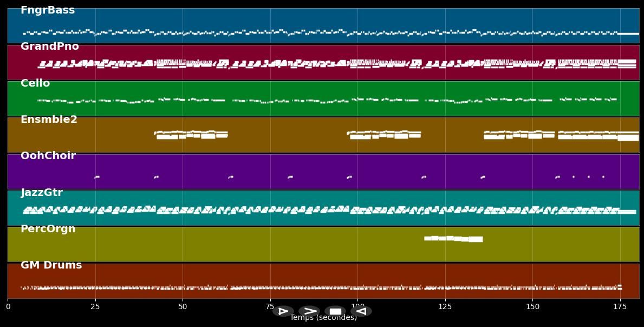This screenshot has width=644, height=327.
Task: Click the 175 seconds tick label
Action: (620, 307)
